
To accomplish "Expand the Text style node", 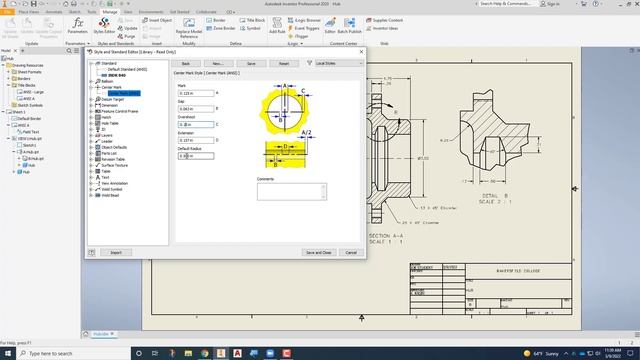I will [91, 177].
